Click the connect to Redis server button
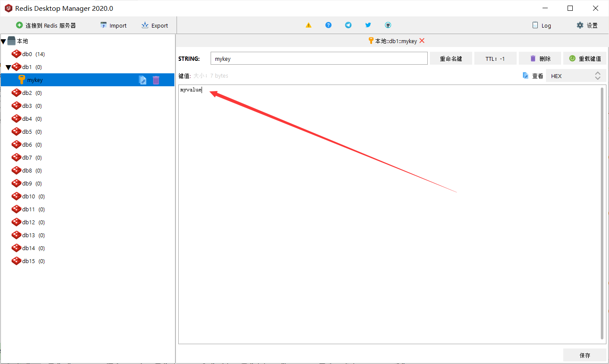 click(46, 25)
